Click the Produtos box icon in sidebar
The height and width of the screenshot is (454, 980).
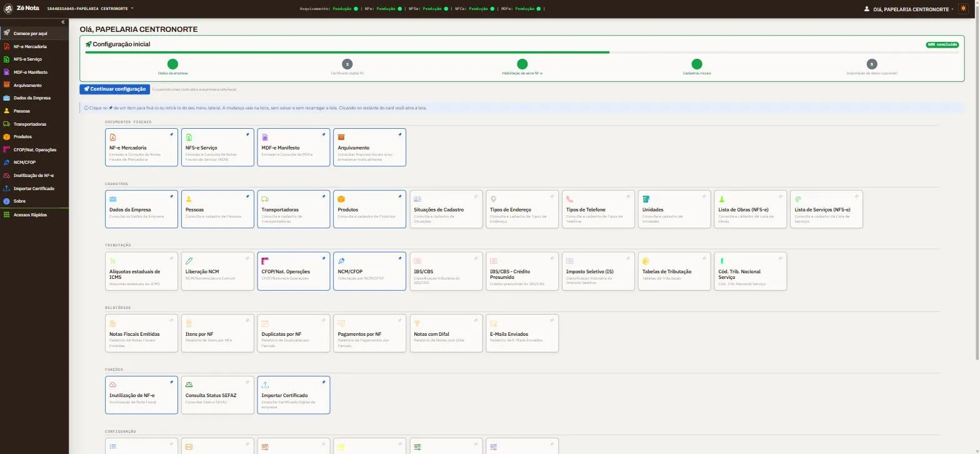[x=6, y=136]
